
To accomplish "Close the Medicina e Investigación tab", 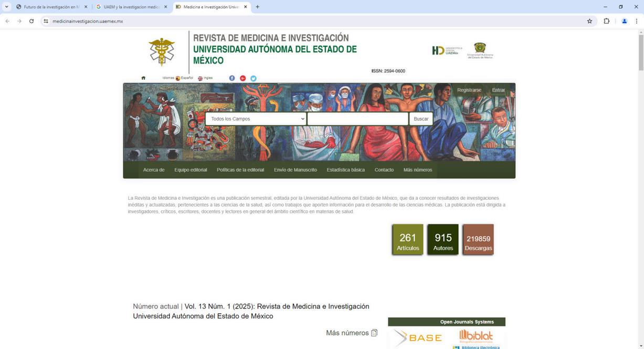I will point(245,7).
